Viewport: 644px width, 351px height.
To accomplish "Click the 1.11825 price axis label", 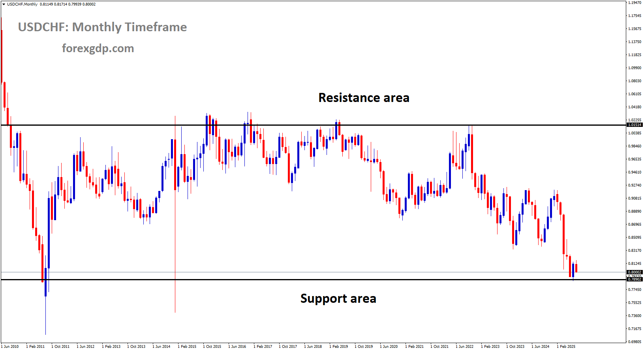I will pos(635,55).
